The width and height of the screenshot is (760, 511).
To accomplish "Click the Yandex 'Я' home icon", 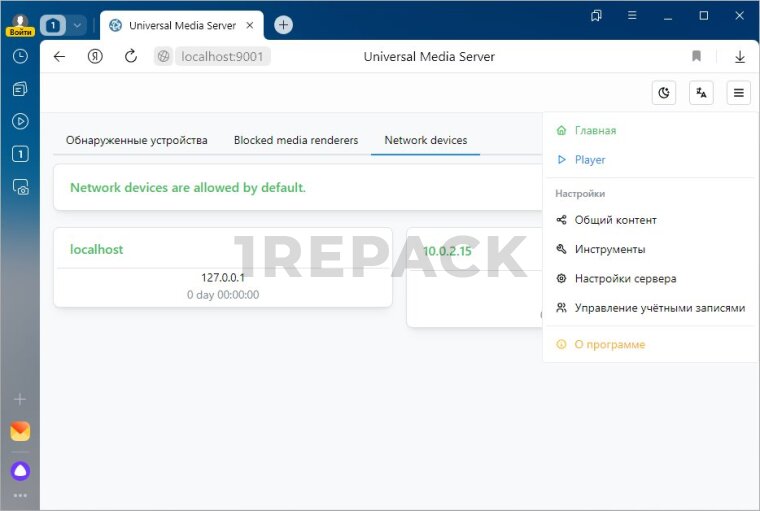I will point(95,57).
